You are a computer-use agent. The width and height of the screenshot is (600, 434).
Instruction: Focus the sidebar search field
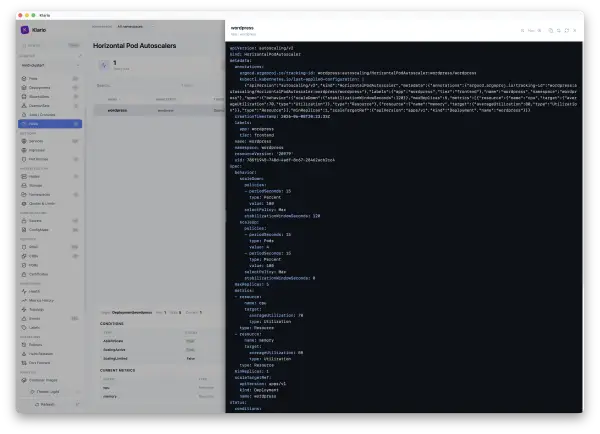(x=50, y=46)
